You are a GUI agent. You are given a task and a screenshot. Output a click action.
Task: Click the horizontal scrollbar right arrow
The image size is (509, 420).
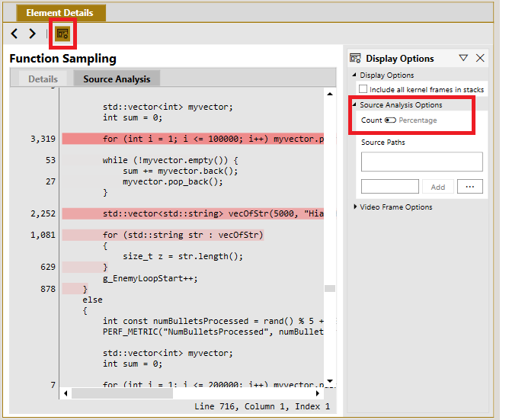[318, 393]
